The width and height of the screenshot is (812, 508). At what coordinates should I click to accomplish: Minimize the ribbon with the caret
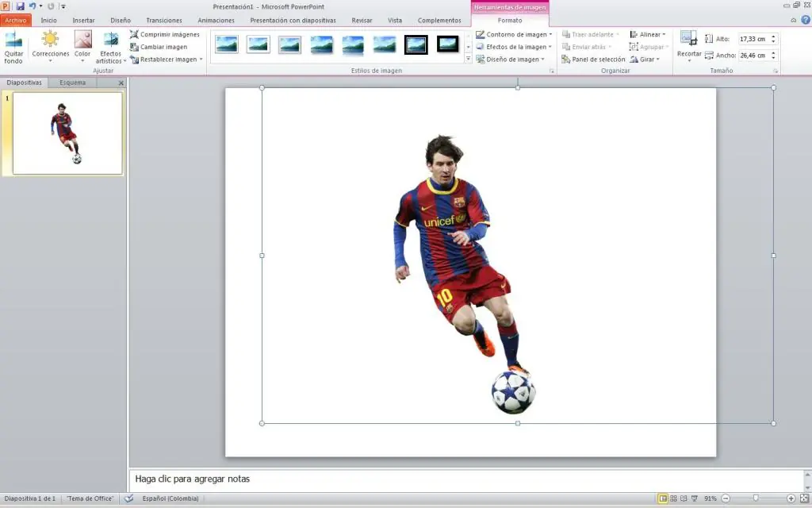coord(793,20)
